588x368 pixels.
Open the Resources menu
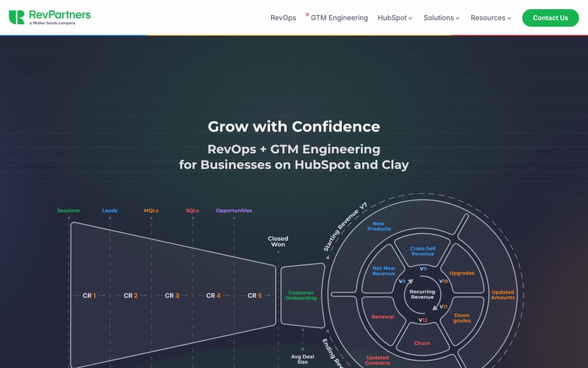click(x=491, y=18)
